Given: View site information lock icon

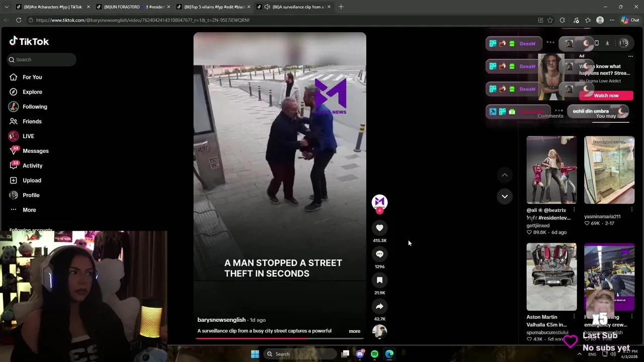Looking at the screenshot, I should pyautogui.click(x=31, y=20).
